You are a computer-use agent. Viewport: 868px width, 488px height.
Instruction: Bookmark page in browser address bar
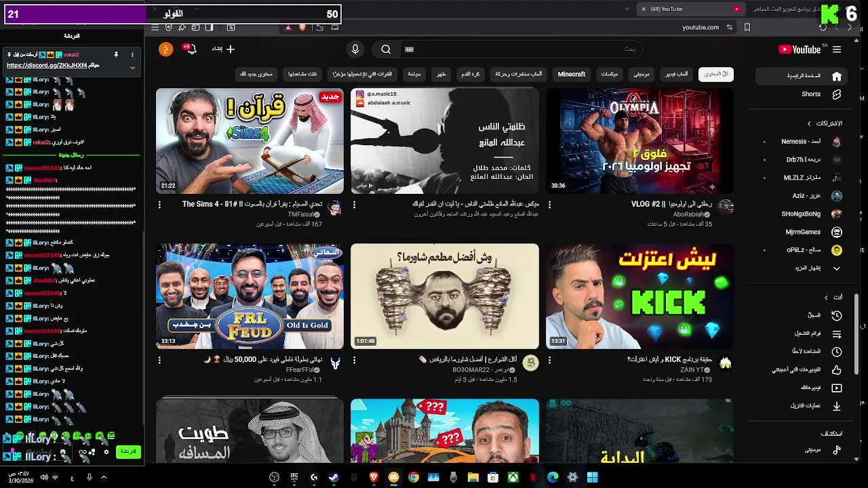point(747,27)
